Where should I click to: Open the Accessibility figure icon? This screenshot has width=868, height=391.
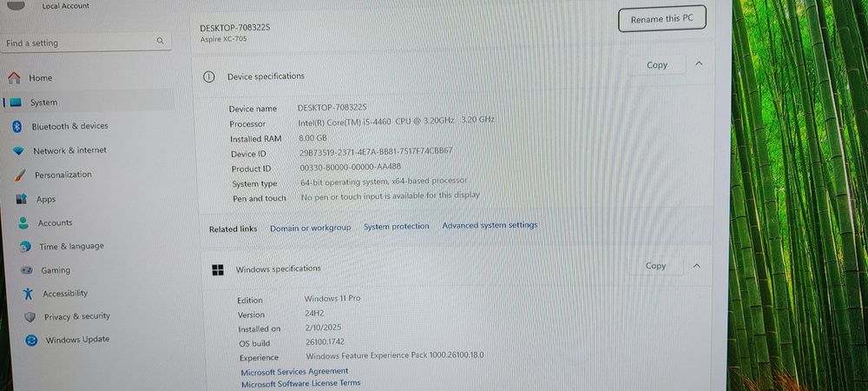[x=29, y=294]
